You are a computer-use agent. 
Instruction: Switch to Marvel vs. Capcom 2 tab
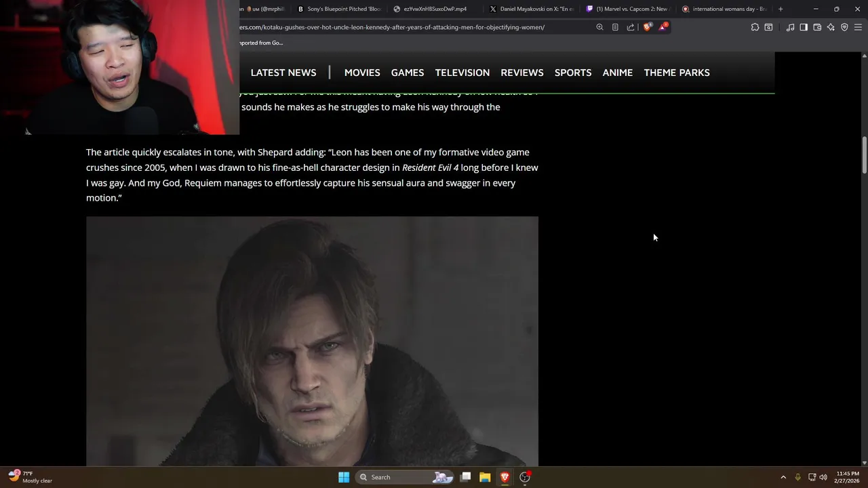pyautogui.click(x=628, y=9)
